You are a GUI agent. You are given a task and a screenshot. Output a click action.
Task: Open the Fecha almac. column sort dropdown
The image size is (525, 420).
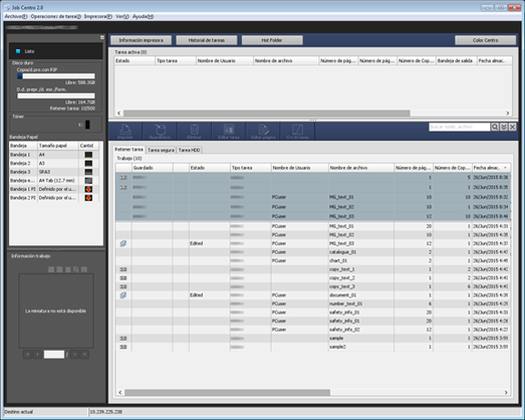pos(505,167)
